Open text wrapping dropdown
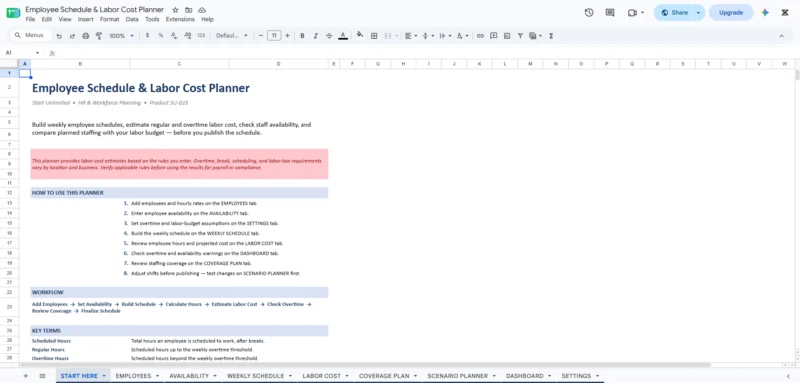 point(445,36)
